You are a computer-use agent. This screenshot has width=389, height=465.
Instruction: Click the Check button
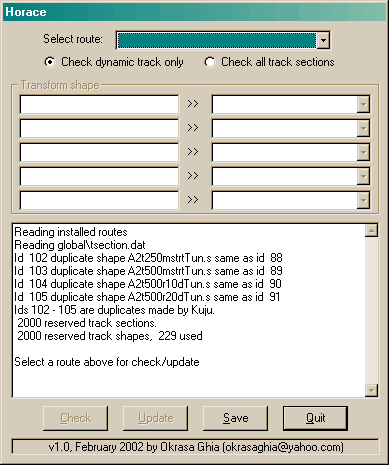pyautogui.click(x=75, y=418)
